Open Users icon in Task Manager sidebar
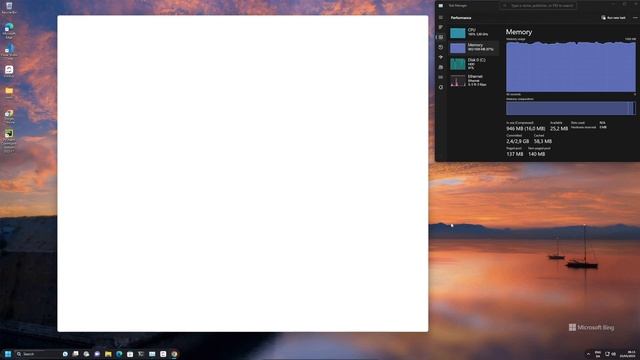 click(x=441, y=67)
